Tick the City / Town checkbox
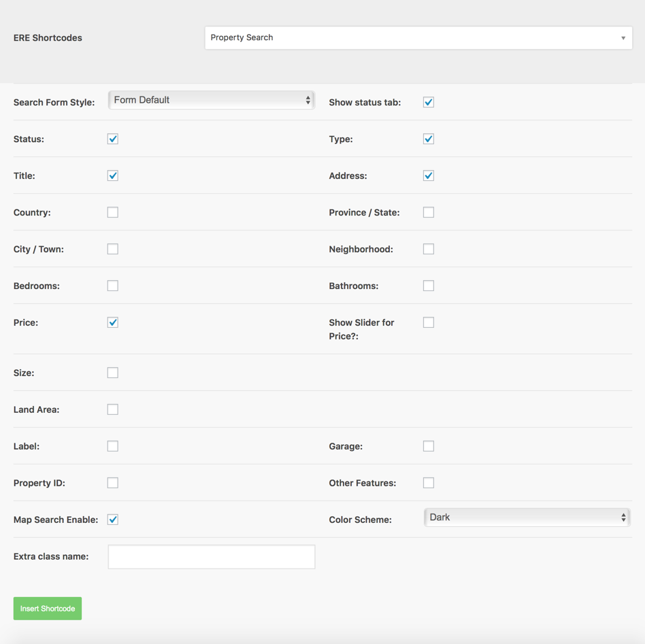645x644 pixels. pos(113,249)
